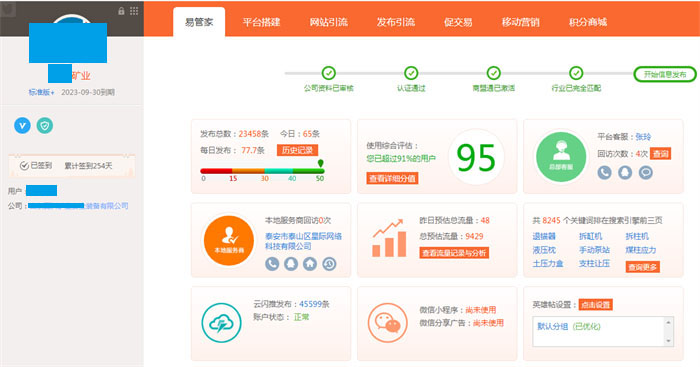Click keyword link 煤柱应力
The image size is (700, 367).
coord(641,250)
